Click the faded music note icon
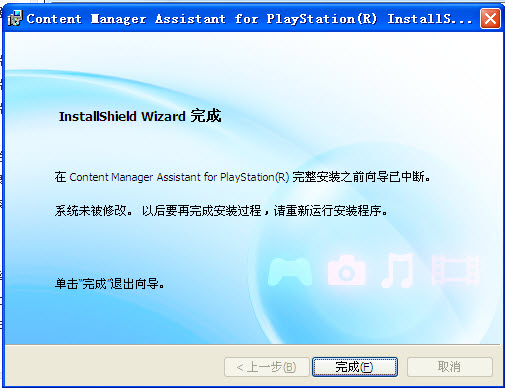The height and width of the screenshot is (388, 505). [x=398, y=270]
